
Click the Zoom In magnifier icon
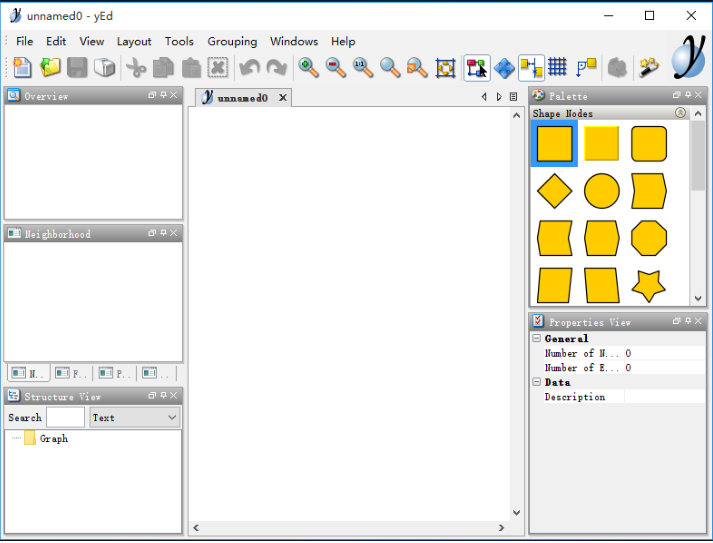pos(309,67)
